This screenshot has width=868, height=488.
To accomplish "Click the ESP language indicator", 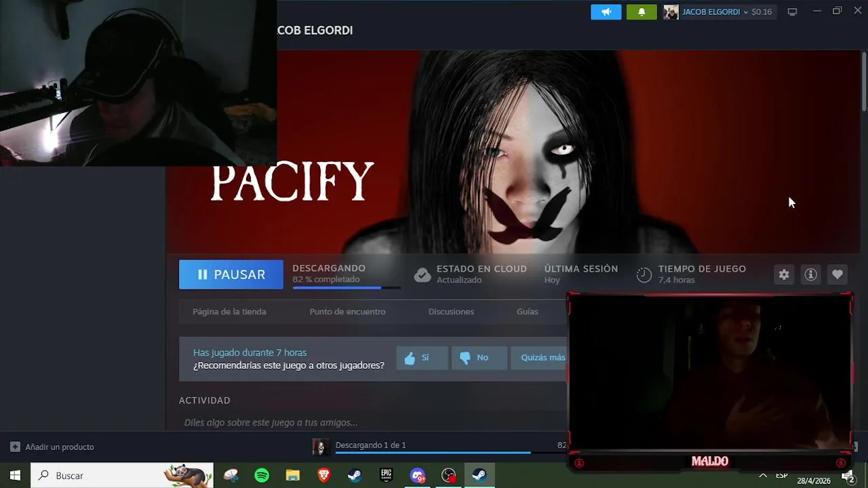I will click(782, 476).
